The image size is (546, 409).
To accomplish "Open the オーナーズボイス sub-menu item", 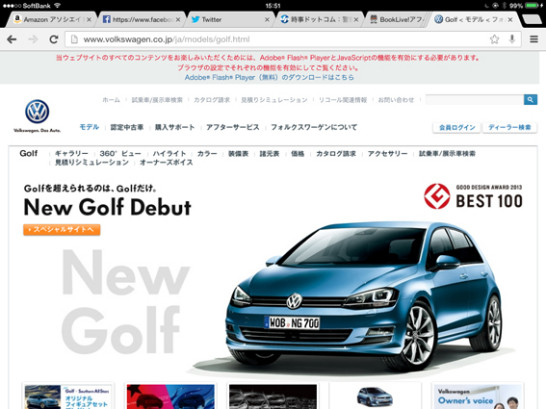I will (166, 163).
